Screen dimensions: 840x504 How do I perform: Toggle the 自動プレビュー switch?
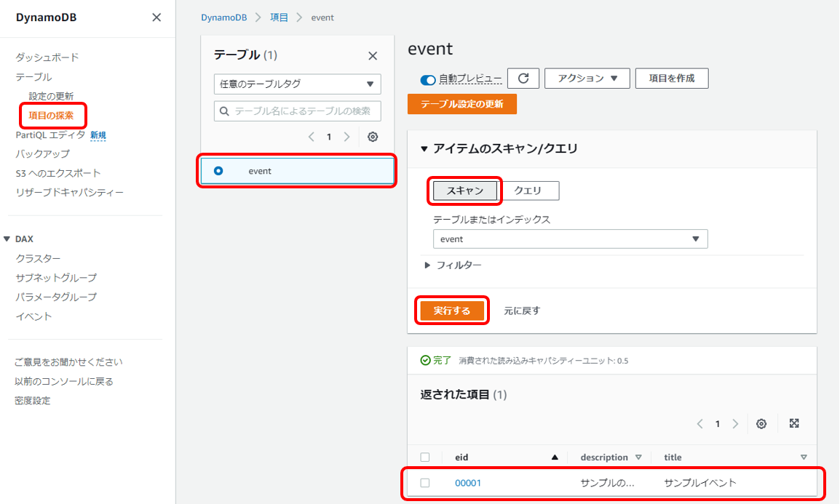(428, 79)
